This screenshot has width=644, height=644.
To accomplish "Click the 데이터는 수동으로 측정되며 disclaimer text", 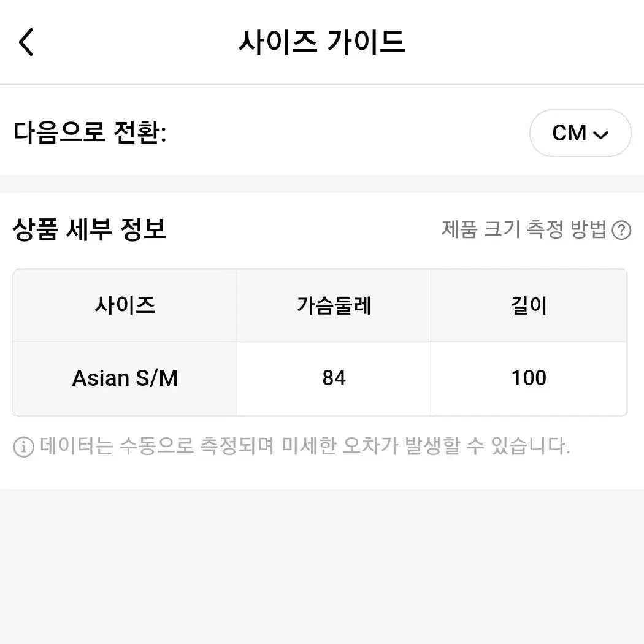I will point(305,446).
